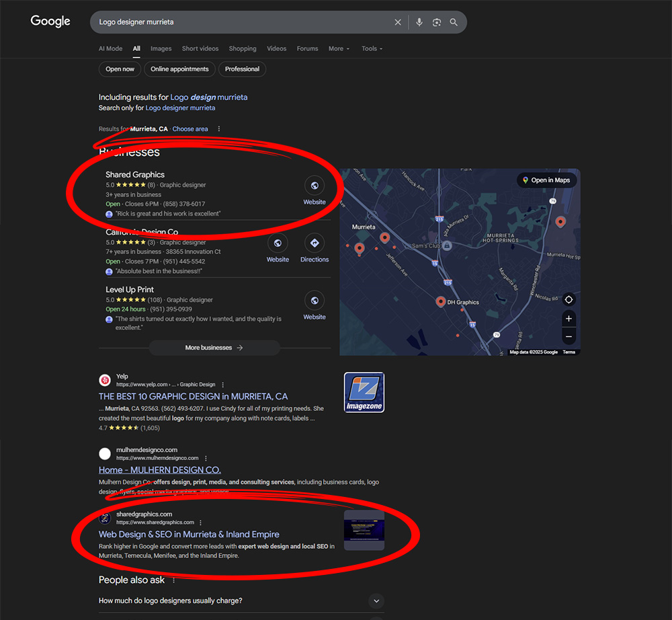Toggle the Open now filter chip

click(120, 69)
